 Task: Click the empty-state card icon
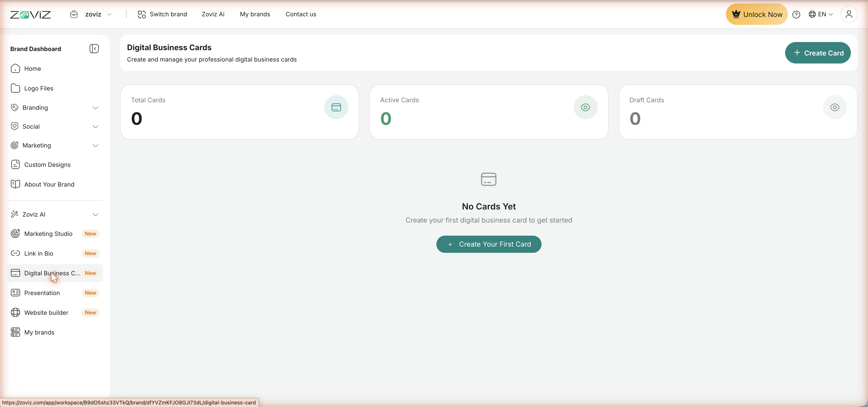(x=489, y=179)
